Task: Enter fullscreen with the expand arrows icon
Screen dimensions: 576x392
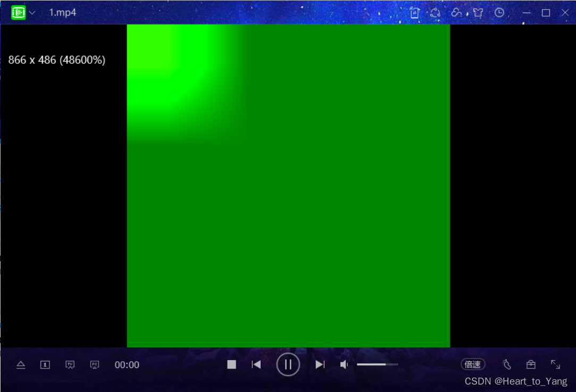Action: click(555, 364)
